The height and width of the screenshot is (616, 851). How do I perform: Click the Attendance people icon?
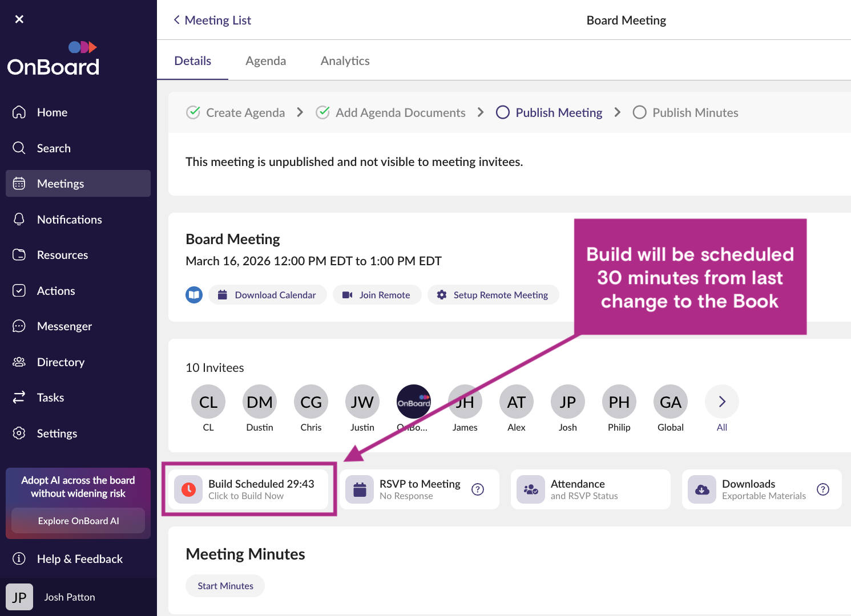click(531, 489)
